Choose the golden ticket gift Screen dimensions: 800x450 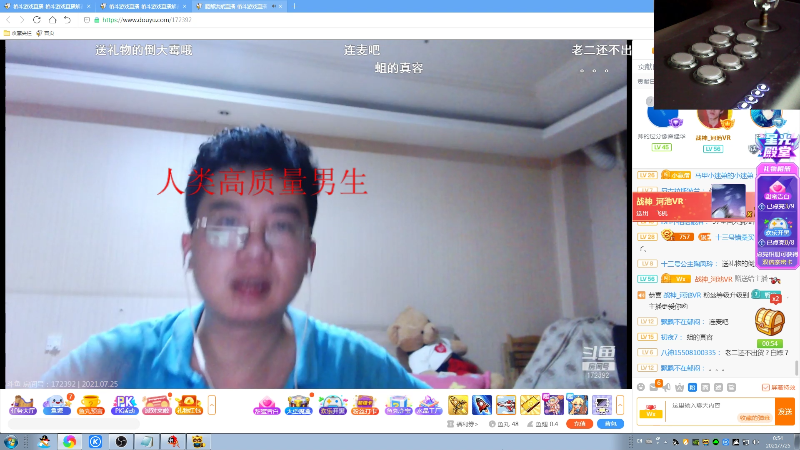[530, 405]
